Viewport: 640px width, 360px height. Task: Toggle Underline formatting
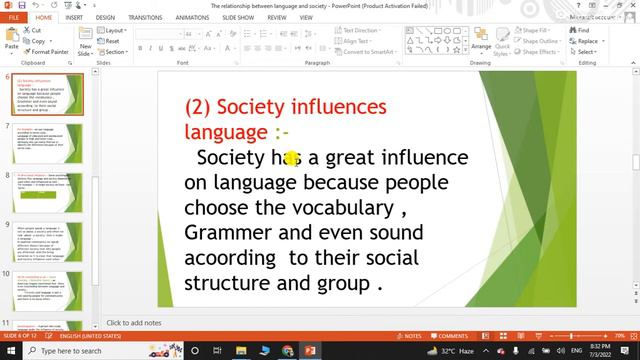[161, 49]
